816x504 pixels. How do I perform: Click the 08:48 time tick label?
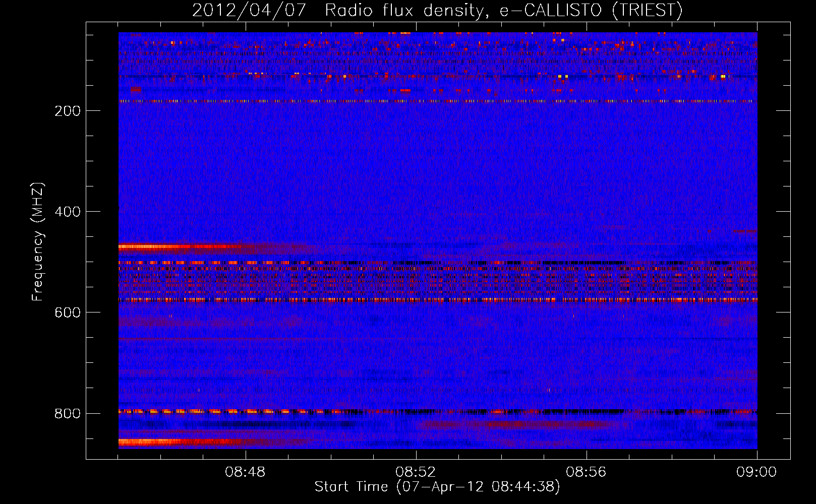click(245, 472)
